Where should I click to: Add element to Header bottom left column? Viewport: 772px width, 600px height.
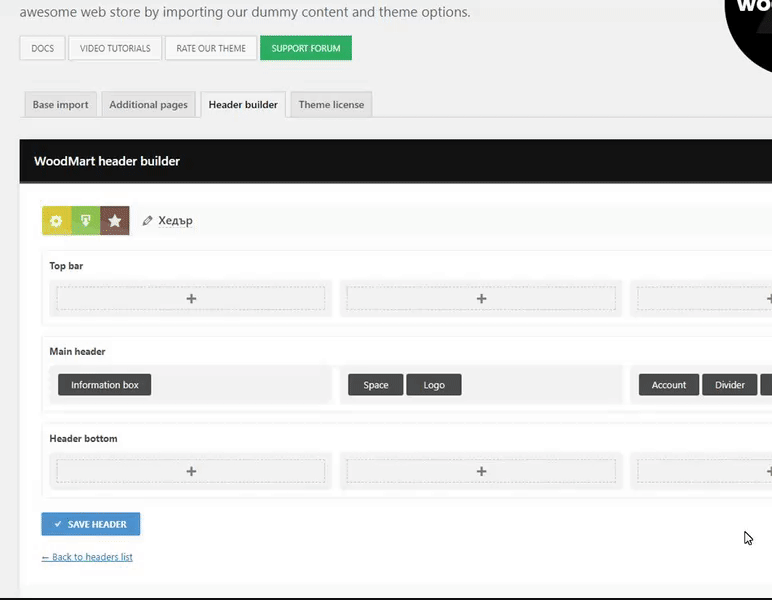pos(191,471)
